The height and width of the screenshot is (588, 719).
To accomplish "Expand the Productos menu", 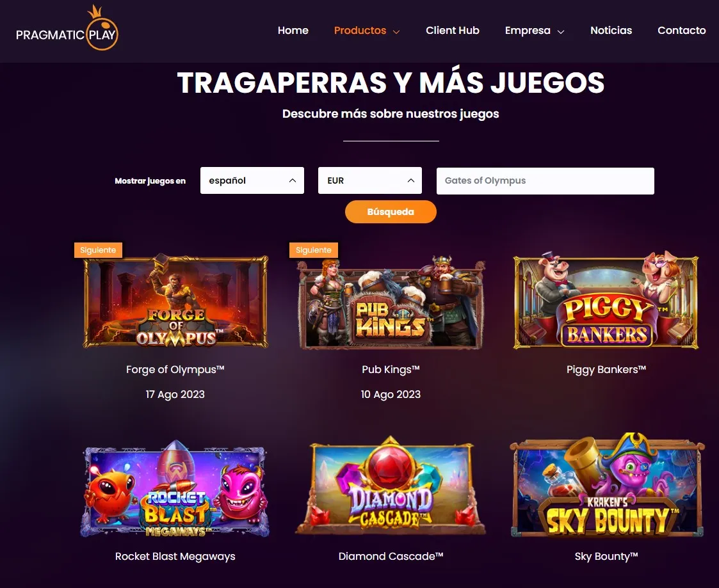I will pos(367,31).
